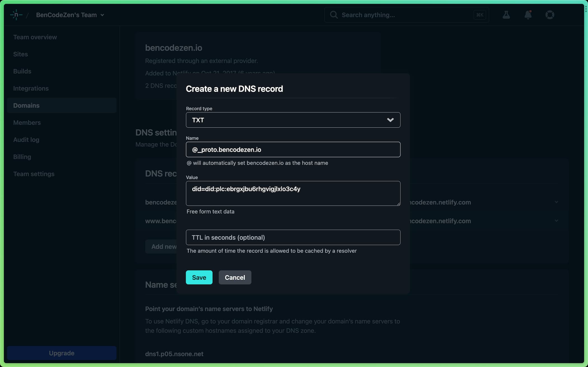The width and height of the screenshot is (588, 367).
Task: Open the Netlify Labs flask icon
Action: click(506, 15)
